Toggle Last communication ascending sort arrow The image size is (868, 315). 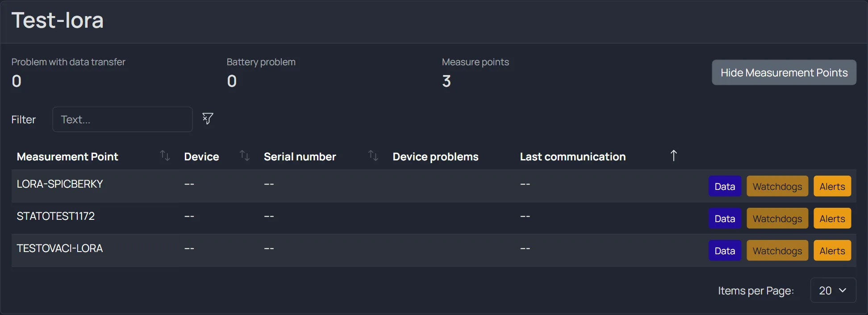pos(674,155)
